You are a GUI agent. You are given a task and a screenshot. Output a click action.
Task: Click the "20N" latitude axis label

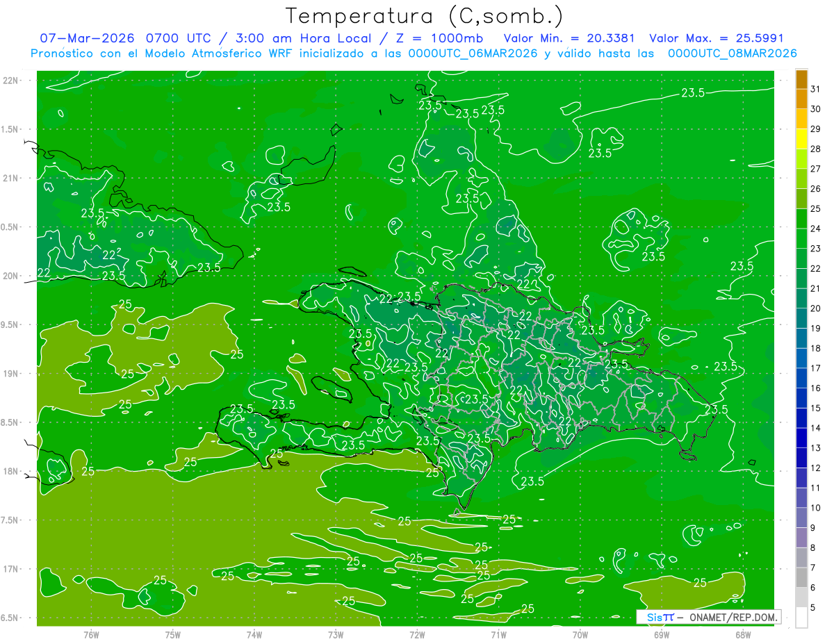point(11,276)
